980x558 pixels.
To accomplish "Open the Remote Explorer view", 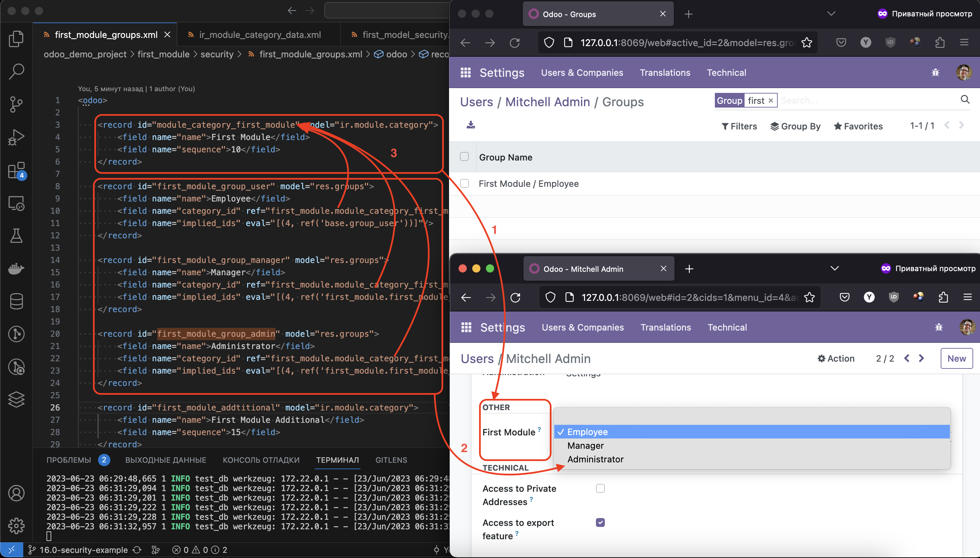I will [x=16, y=203].
